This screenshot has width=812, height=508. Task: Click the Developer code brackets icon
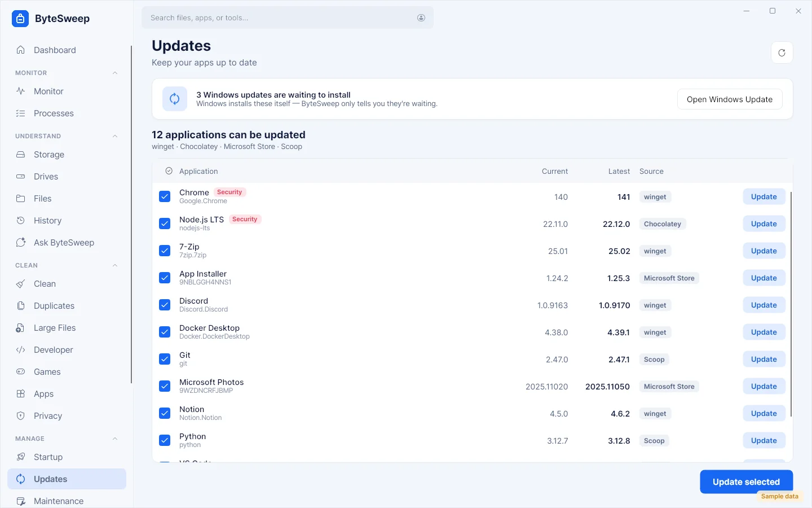(x=21, y=349)
